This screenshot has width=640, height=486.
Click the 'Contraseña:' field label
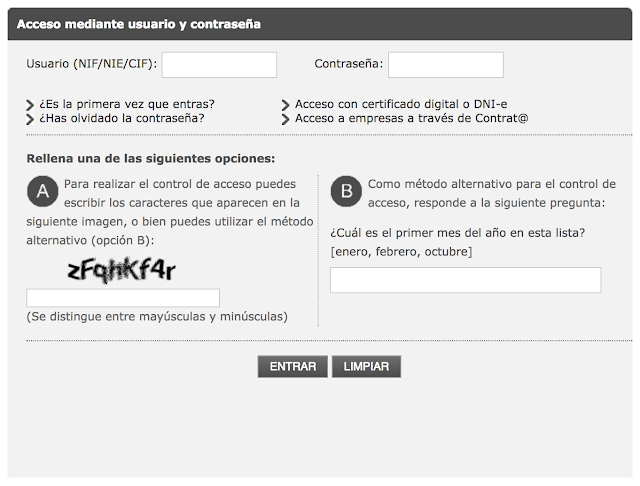pyautogui.click(x=349, y=65)
